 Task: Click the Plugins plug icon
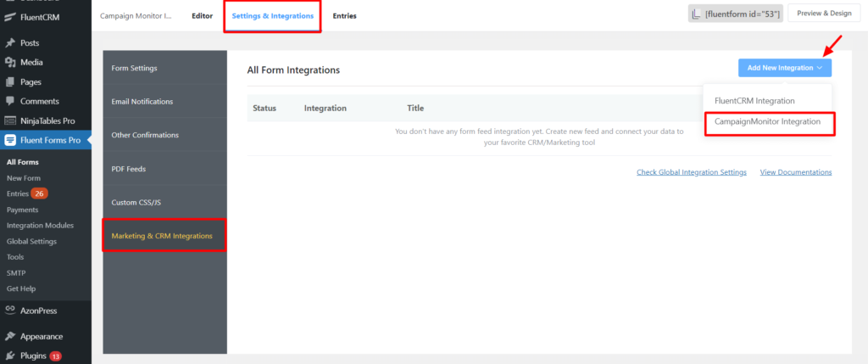pyautogui.click(x=9, y=356)
